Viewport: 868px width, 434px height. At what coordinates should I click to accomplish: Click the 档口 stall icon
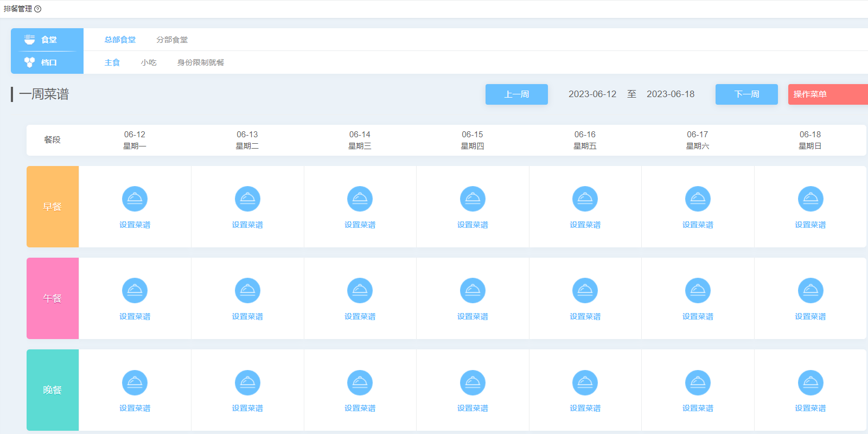pos(29,62)
